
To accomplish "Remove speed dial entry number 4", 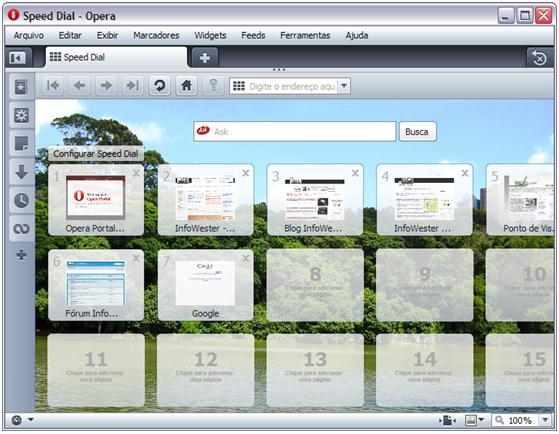I will (x=465, y=173).
